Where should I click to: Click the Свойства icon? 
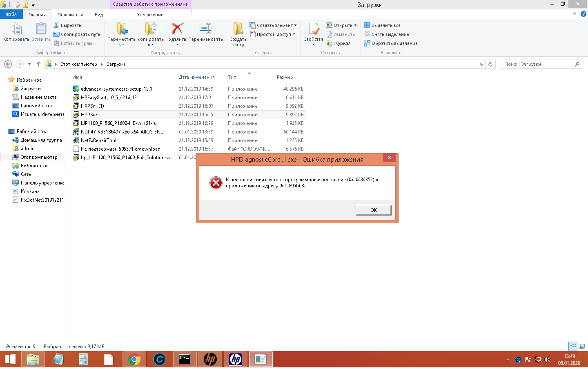pos(313,29)
